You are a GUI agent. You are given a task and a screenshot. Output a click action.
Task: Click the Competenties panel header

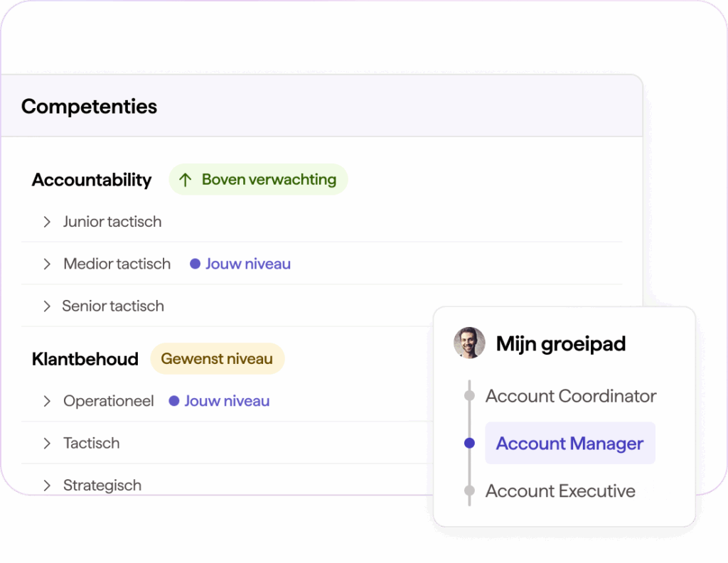[89, 107]
